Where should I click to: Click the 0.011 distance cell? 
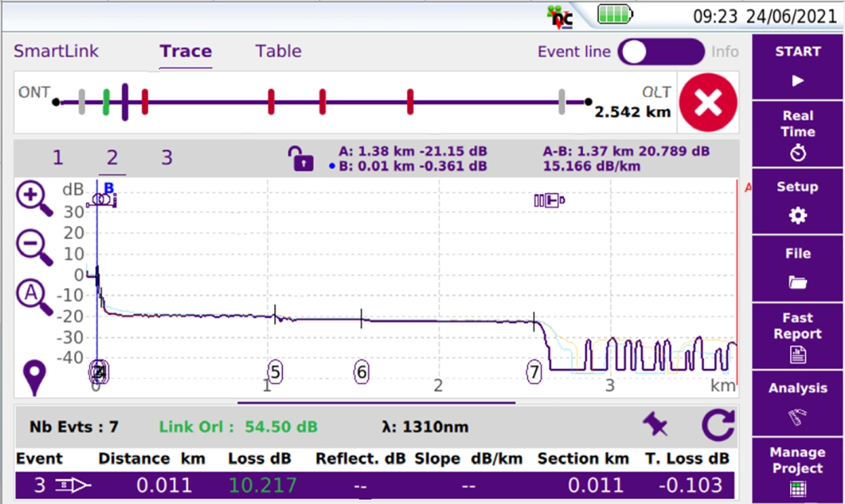(163, 485)
